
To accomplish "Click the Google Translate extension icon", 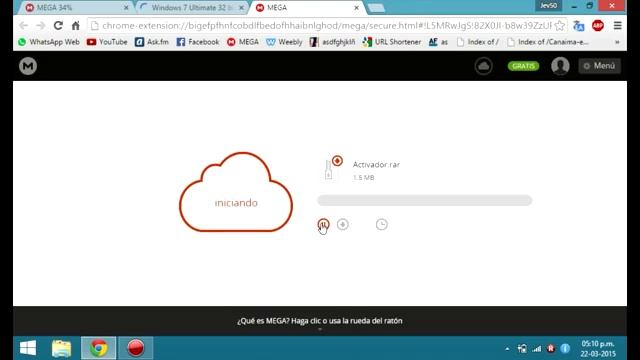I will click(579, 26).
